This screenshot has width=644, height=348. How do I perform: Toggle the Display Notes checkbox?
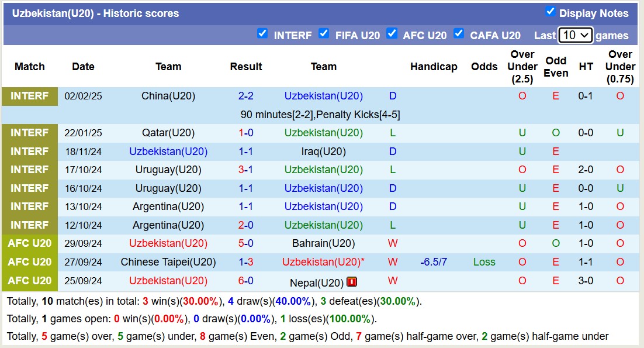point(550,12)
